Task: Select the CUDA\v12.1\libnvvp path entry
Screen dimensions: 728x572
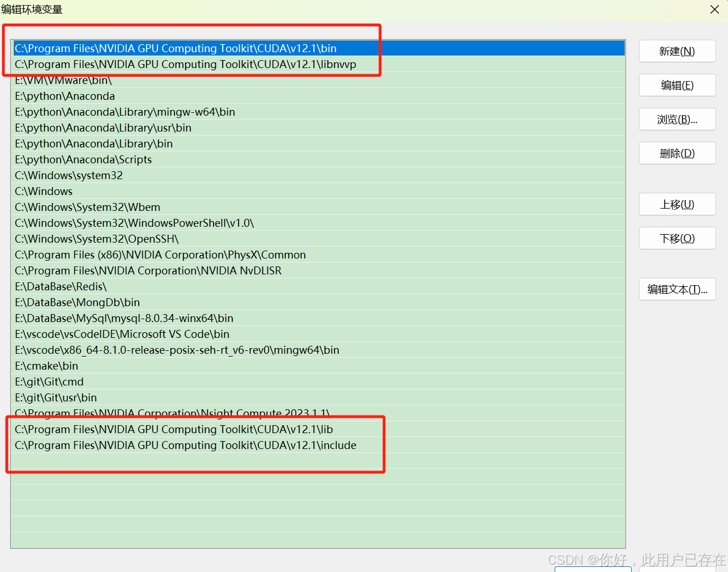Action: point(318,64)
